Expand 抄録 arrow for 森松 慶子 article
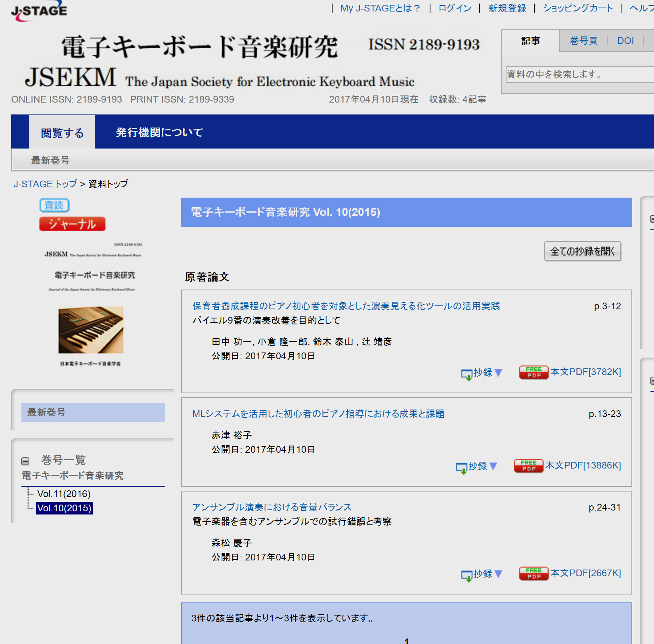The height and width of the screenshot is (644, 654). click(x=499, y=574)
